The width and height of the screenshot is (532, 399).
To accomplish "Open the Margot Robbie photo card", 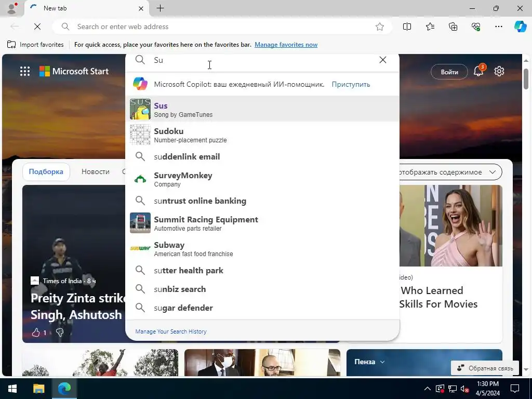I will click(450, 225).
